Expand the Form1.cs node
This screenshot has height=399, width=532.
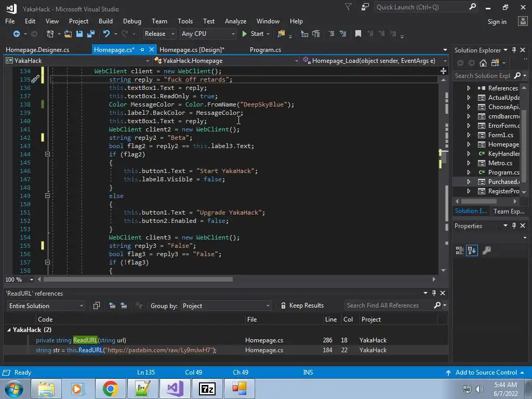[469, 135]
